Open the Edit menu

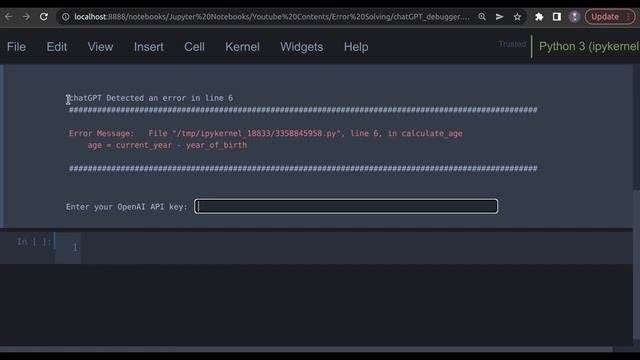pos(57,47)
